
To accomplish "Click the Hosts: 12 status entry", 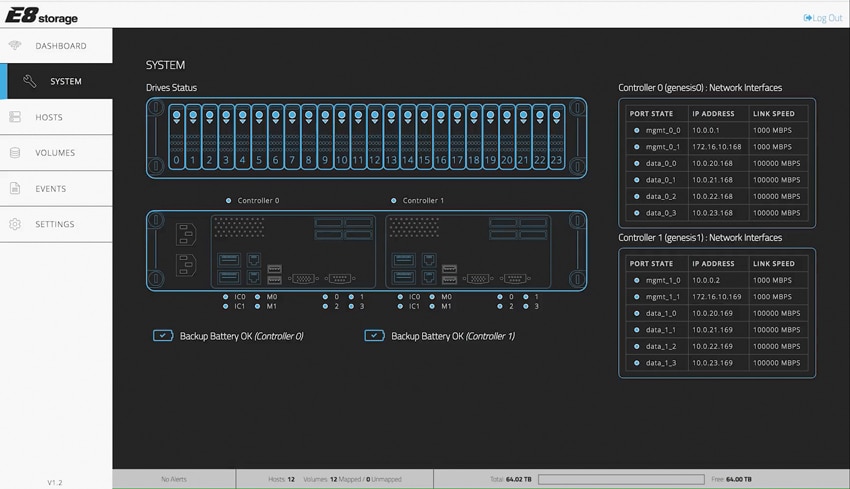I will [x=281, y=479].
